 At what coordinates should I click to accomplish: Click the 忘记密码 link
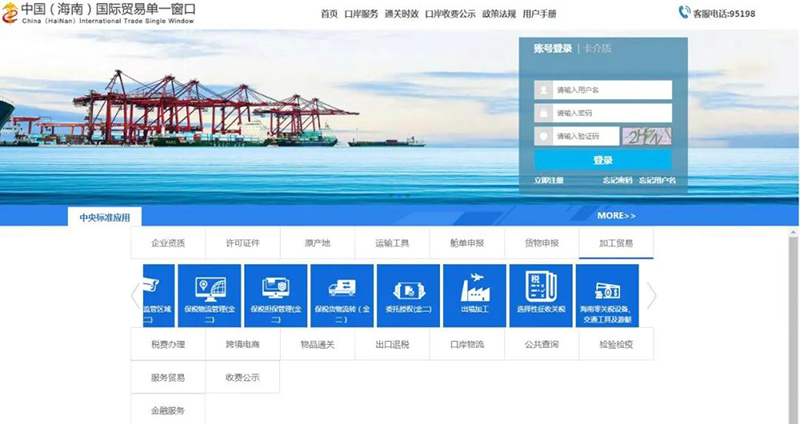[x=617, y=180]
